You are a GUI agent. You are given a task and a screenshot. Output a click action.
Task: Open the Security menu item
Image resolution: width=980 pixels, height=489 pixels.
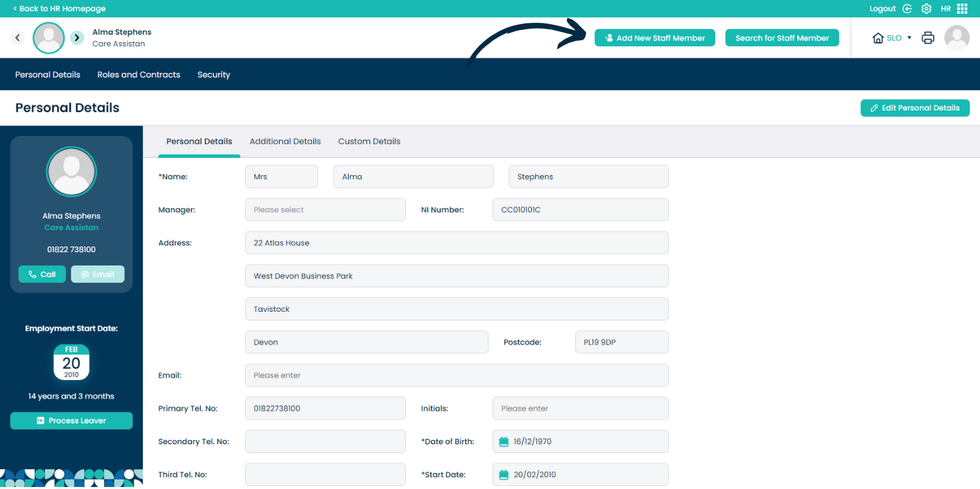coord(214,74)
